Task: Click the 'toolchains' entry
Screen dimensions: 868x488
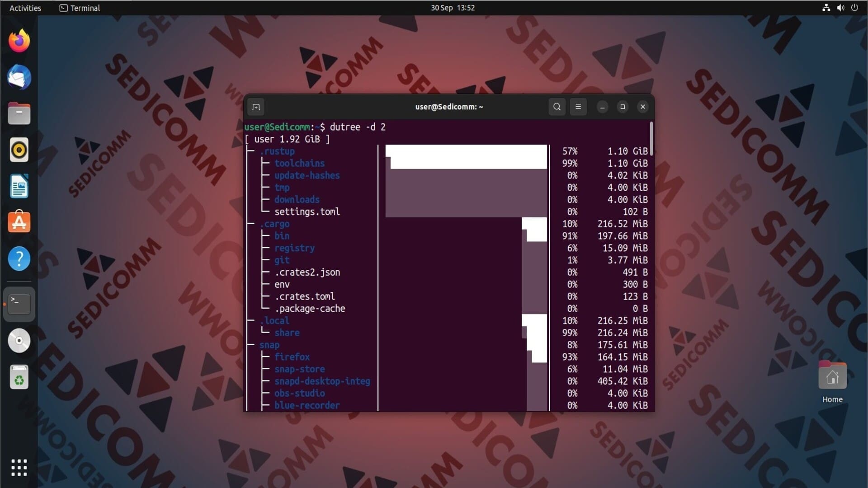Action: pyautogui.click(x=299, y=164)
